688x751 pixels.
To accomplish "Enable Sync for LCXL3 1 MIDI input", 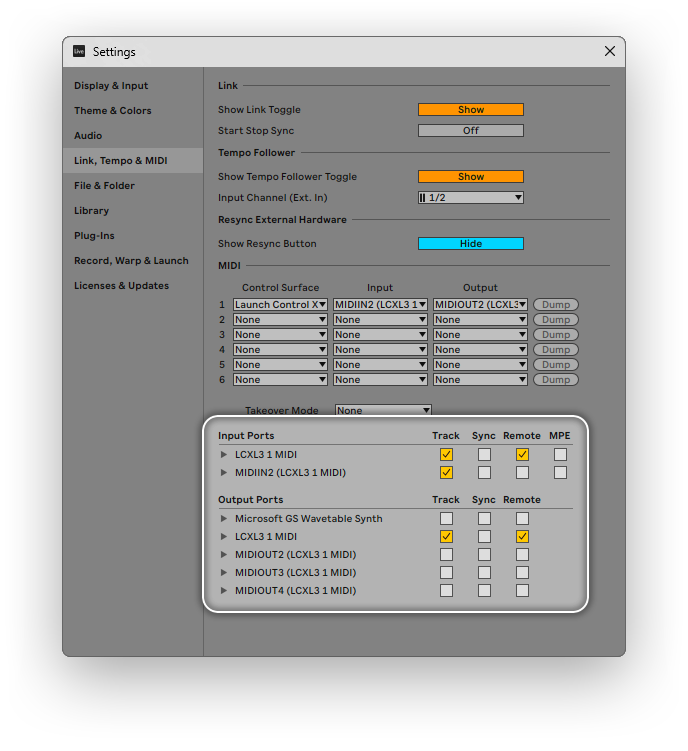I will click(x=484, y=455).
